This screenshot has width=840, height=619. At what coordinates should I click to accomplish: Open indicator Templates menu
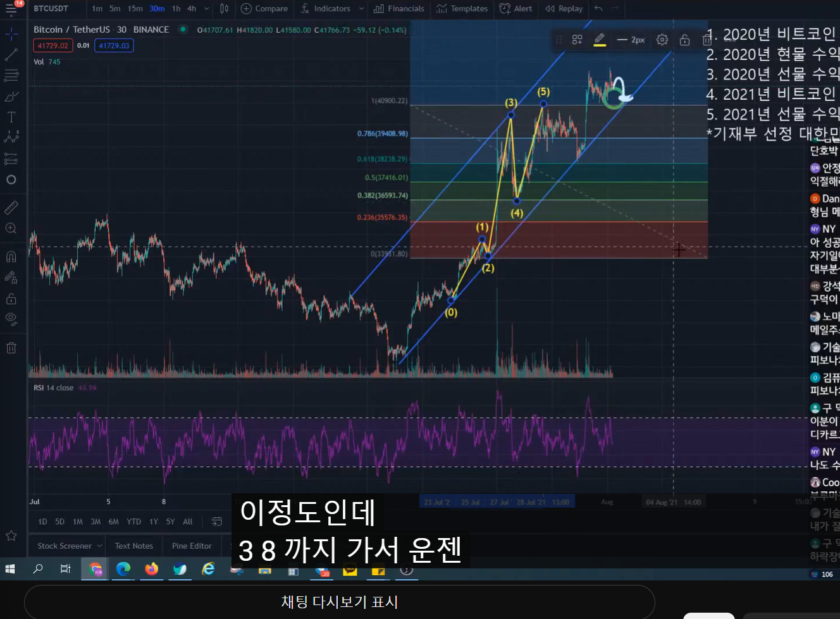point(462,8)
